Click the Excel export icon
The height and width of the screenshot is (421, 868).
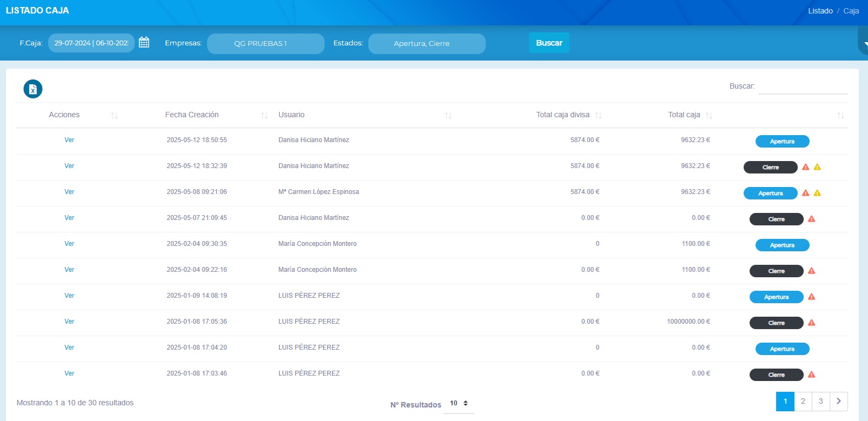(x=33, y=89)
